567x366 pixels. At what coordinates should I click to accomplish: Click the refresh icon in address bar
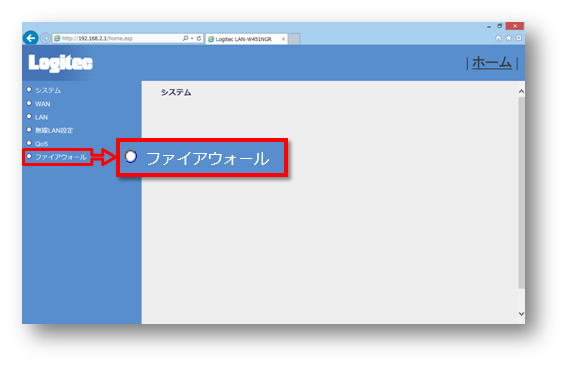pyautogui.click(x=199, y=38)
